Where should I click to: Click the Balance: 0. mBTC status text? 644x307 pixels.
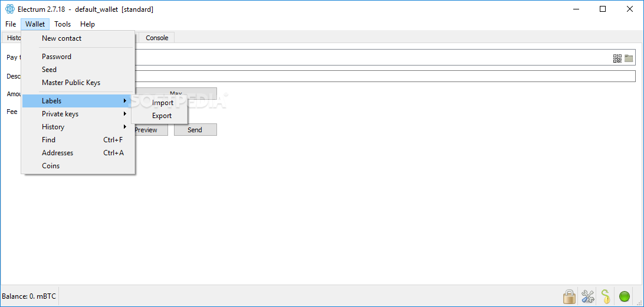pos(29,296)
